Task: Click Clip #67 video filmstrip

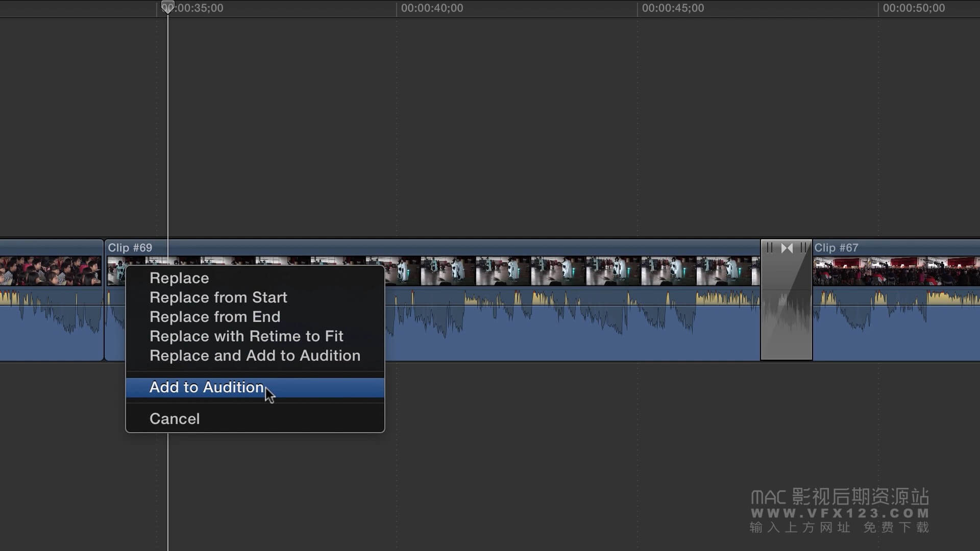Action: point(896,271)
